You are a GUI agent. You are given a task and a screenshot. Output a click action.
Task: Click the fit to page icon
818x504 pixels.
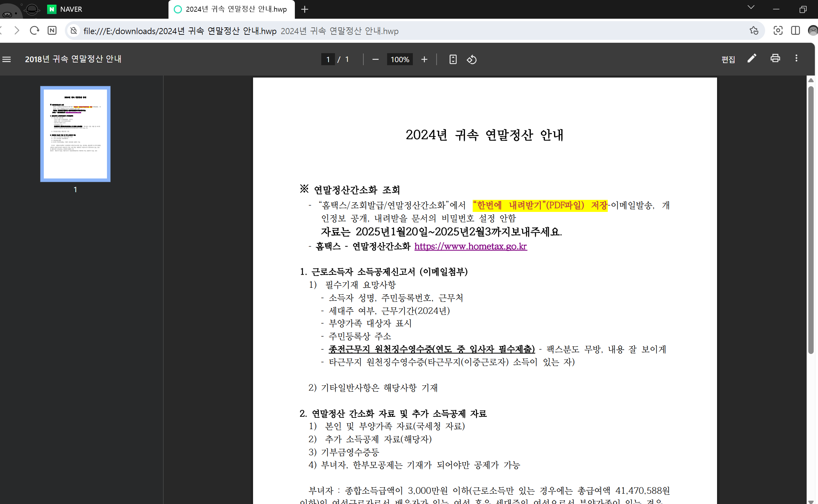pyautogui.click(x=453, y=59)
